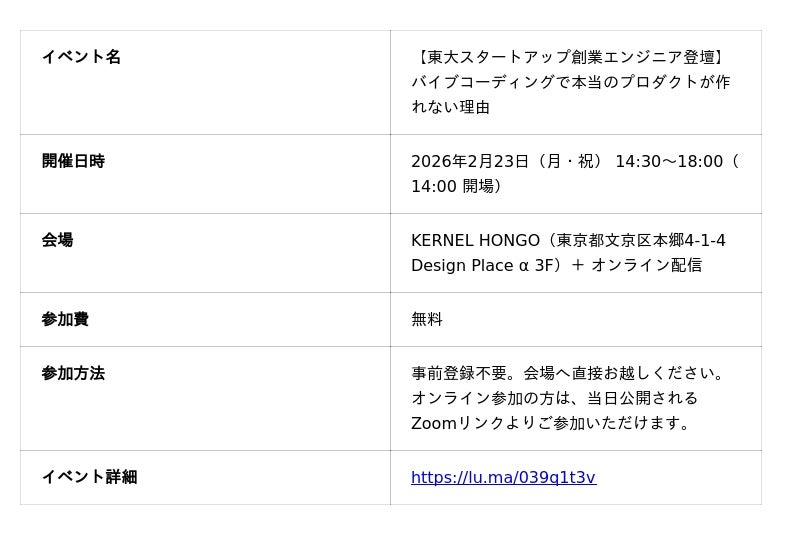Select the 開催日時 label cell
This screenshot has width=800, height=535.
click(73, 161)
